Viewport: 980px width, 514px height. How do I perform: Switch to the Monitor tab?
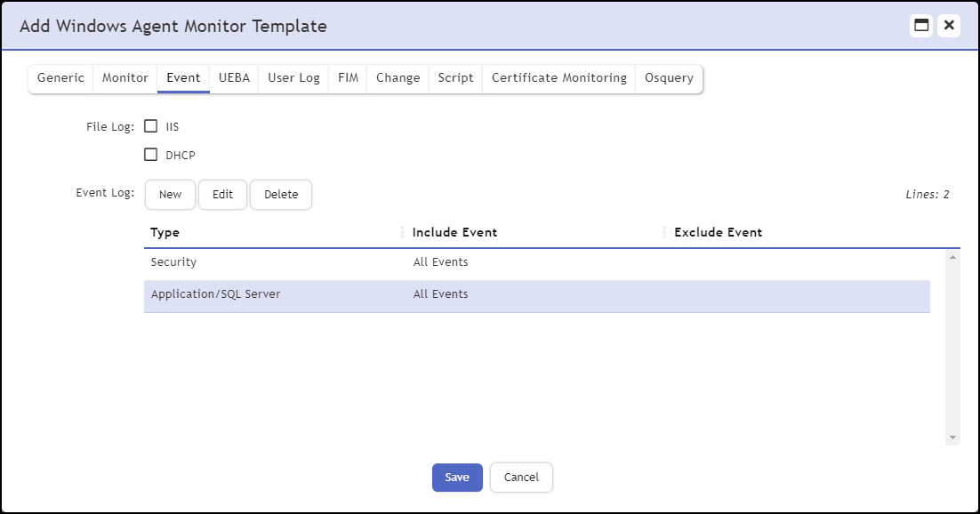point(125,78)
